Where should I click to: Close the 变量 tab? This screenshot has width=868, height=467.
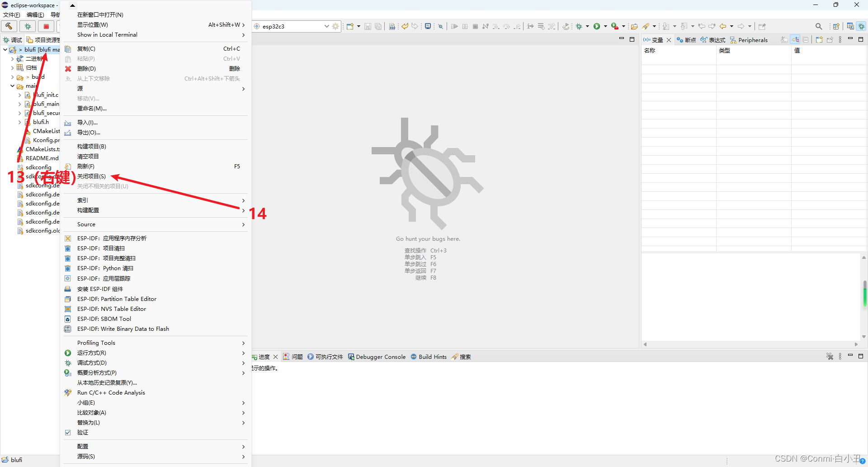click(669, 40)
